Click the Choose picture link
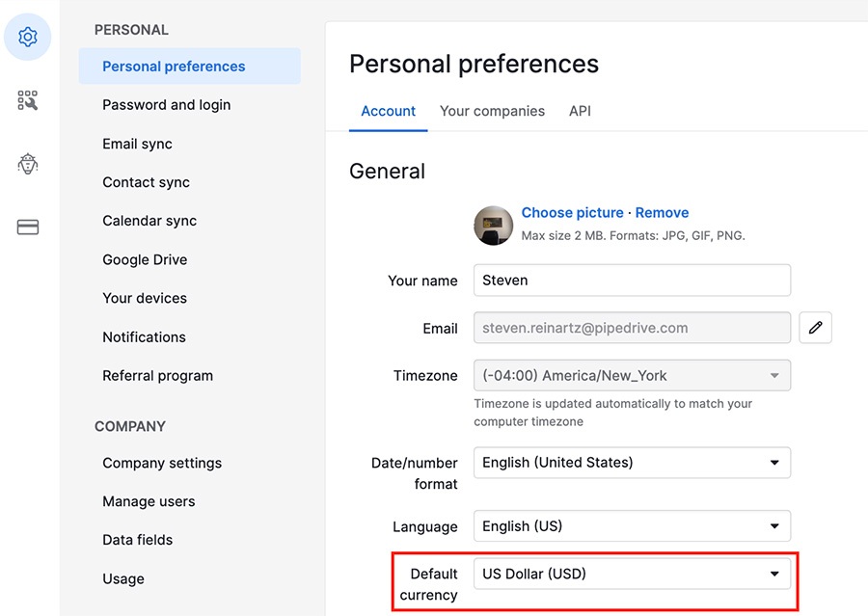The height and width of the screenshot is (616, 868). point(572,212)
